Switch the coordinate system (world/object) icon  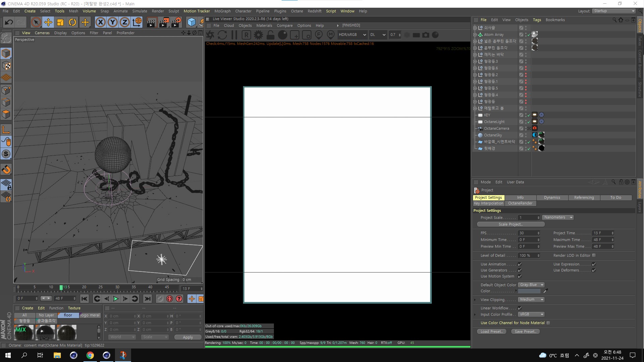coord(137,22)
